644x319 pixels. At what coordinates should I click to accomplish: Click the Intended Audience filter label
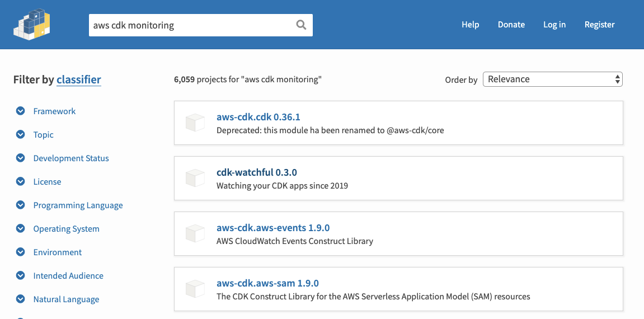coord(68,275)
